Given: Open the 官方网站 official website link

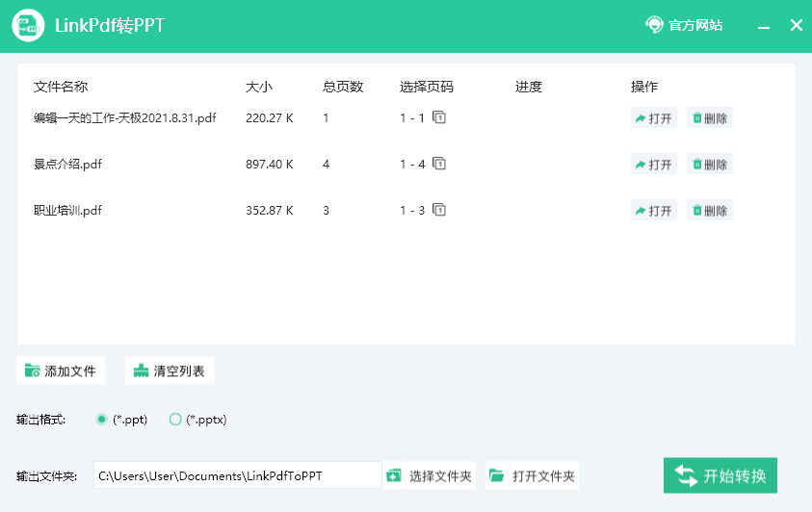Looking at the screenshot, I should pos(684,25).
